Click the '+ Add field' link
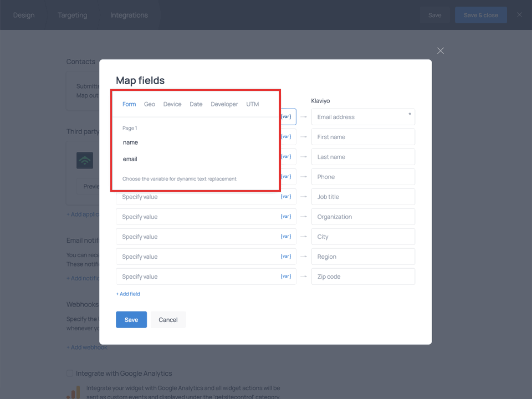The image size is (532, 399). 128,294
